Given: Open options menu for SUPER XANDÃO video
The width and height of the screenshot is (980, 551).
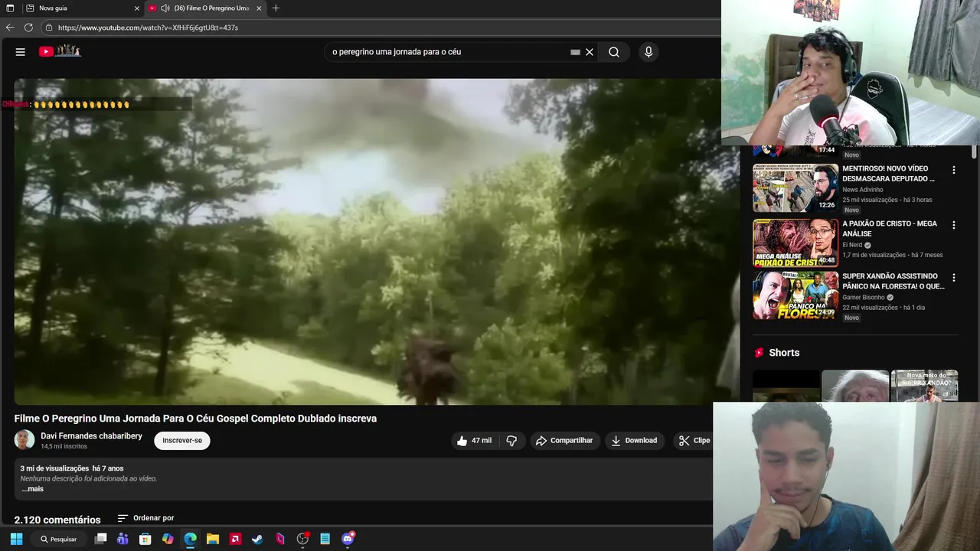Looking at the screenshot, I should (x=954, y=277).
